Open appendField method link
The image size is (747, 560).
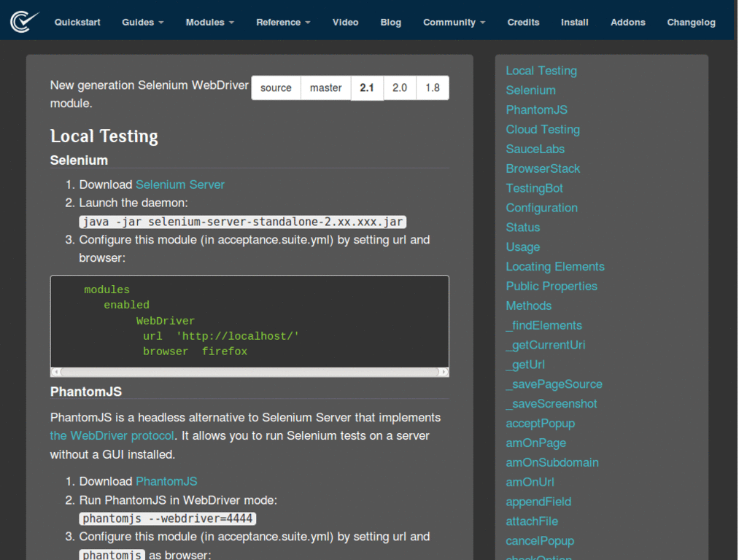538,502
